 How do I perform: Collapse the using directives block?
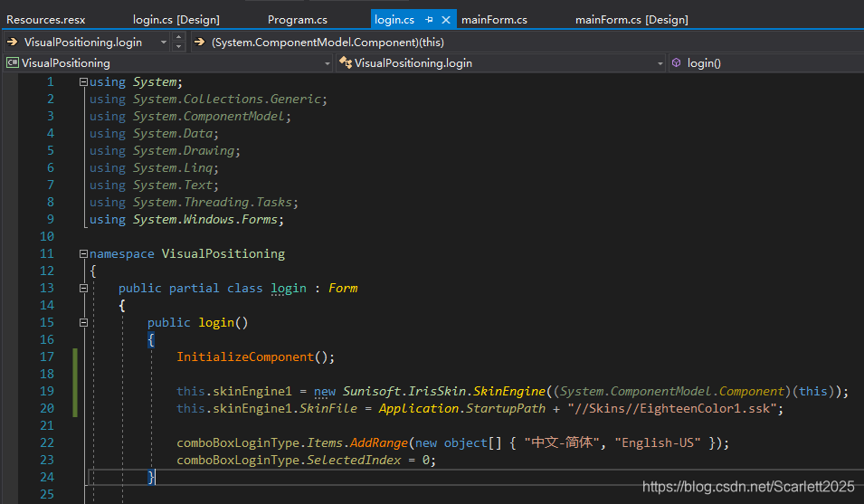click(83, 81)
